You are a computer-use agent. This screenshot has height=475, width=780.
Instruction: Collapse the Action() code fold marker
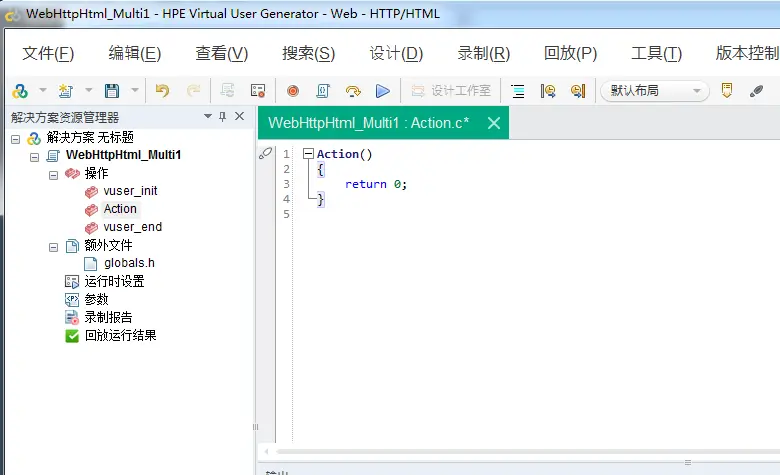click(308, 154)
